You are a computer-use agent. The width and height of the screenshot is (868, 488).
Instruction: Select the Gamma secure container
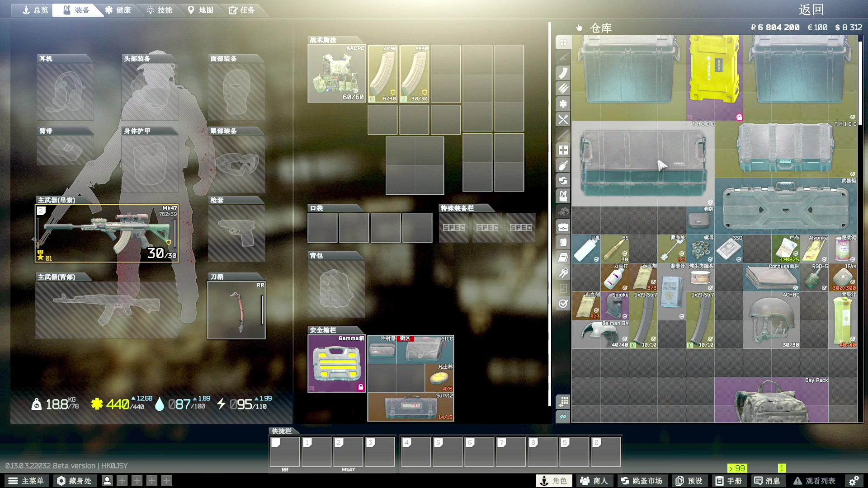(x=337, y=363)
